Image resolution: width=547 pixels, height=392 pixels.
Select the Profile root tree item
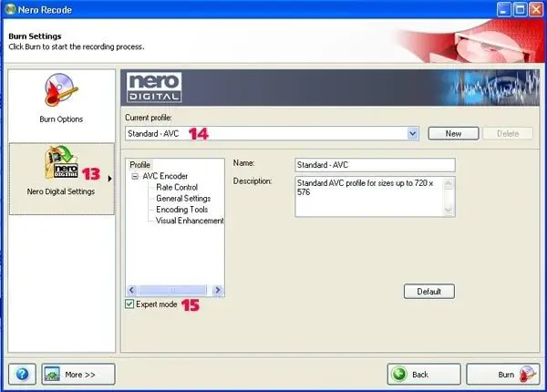coord(139,165)
